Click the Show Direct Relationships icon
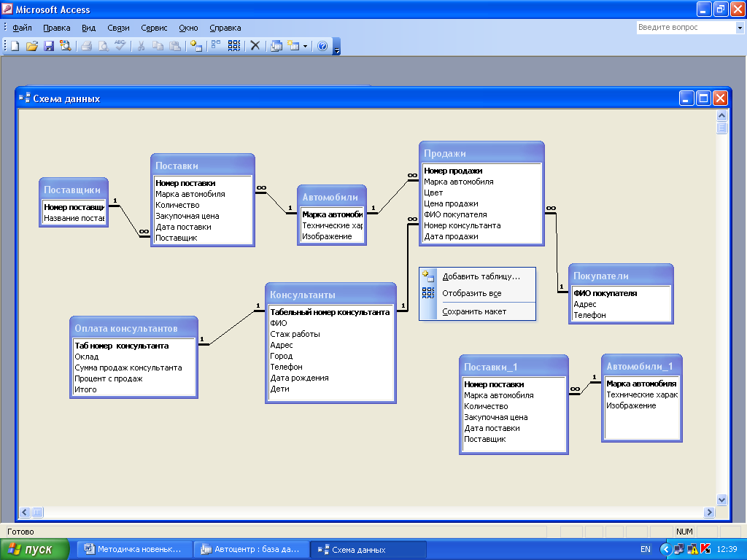This screenshot has height=560, width=747. [216, 46]
